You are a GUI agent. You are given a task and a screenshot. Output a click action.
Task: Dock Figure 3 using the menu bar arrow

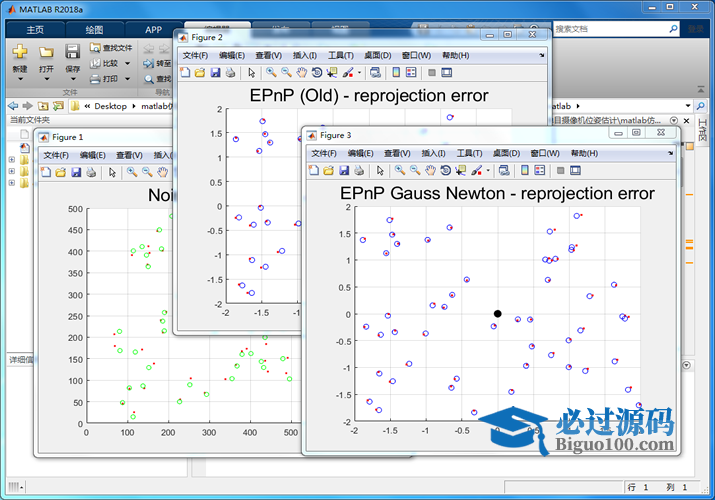coord(670,153)
